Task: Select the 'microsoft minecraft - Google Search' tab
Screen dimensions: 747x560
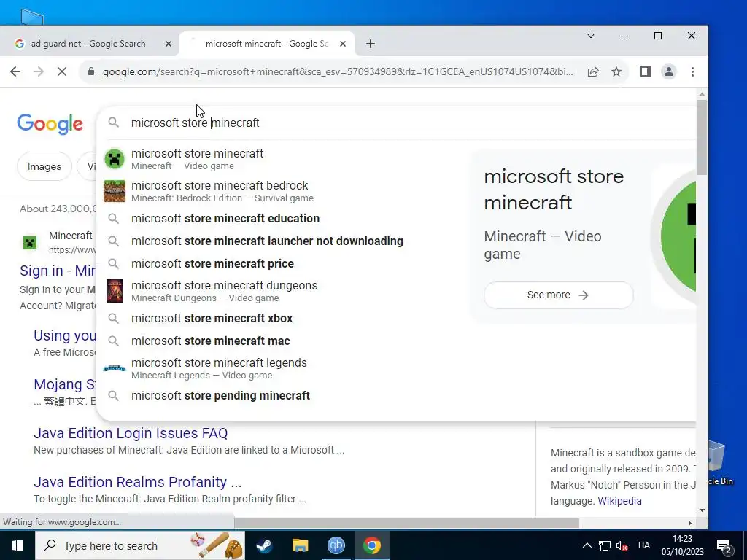Action: click(267, 44)
